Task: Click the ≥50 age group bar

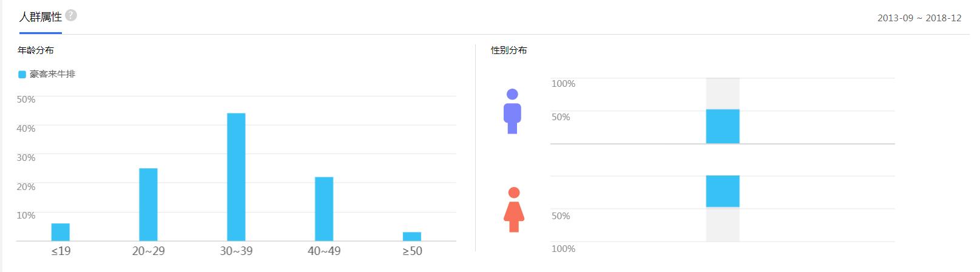Action: coord(412,236)
